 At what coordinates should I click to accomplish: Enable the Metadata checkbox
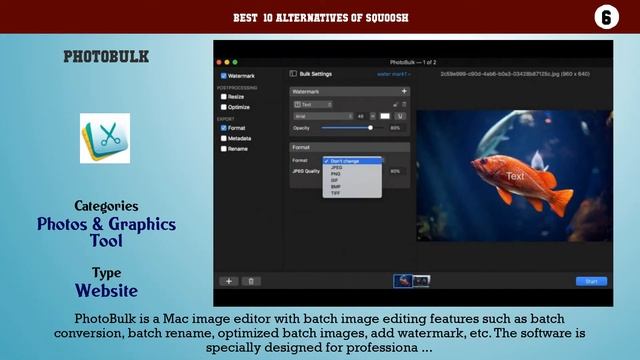[x=224, y=138]
